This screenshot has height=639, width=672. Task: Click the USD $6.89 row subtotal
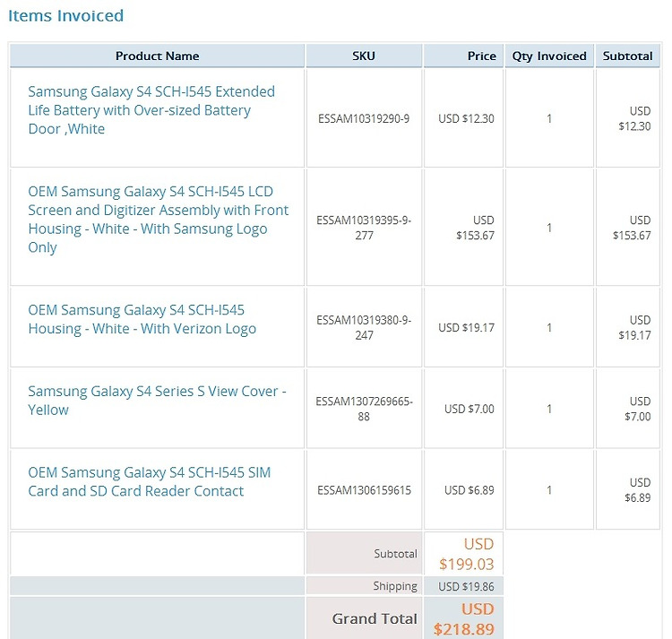pyautogui.click(x=637, y=490)
